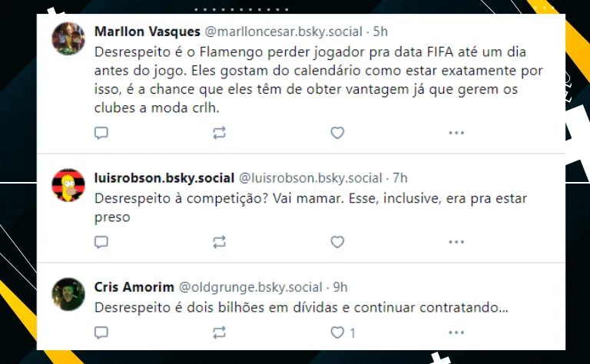Repost luisrobson's post about competição
This screenshot has width=590, height=364.
pos(220,242)
